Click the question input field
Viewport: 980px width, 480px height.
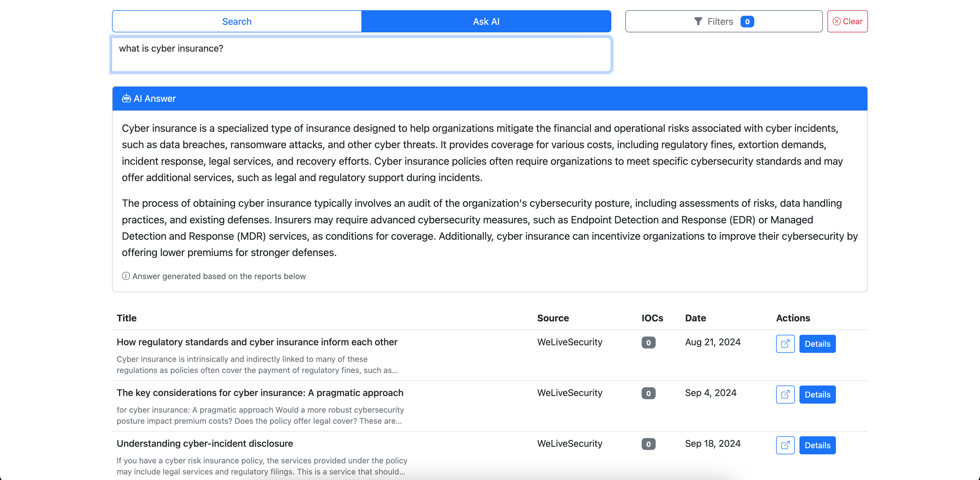pyautogui.click(x=361, y=55)
